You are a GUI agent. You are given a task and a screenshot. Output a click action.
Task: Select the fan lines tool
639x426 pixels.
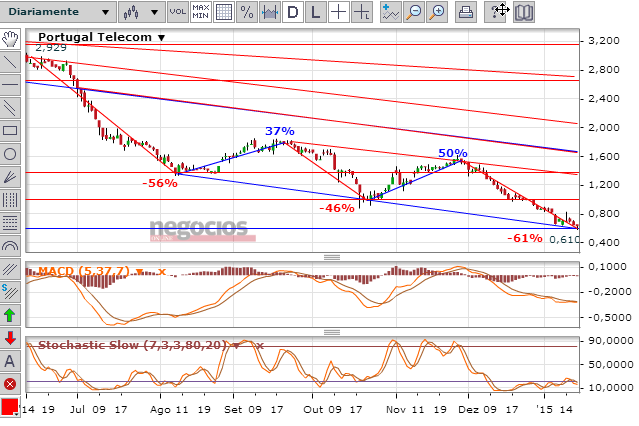click(x=10, y=177)
